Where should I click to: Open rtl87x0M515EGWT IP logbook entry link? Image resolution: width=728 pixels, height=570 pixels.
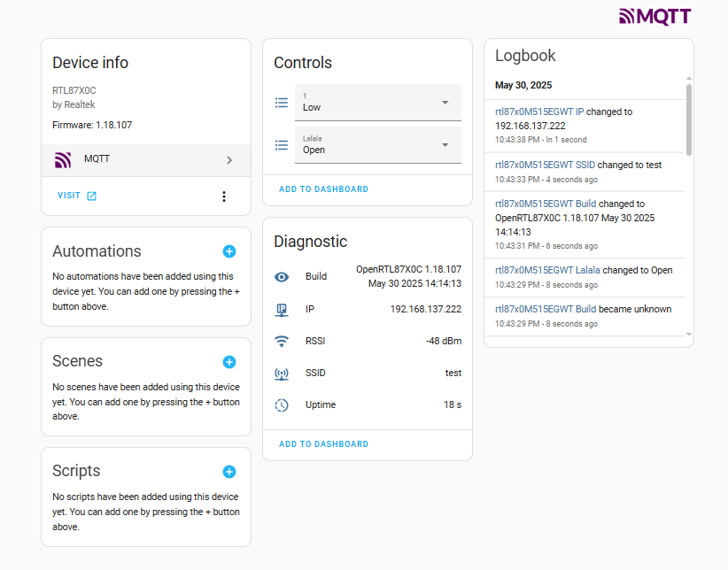tap(539, 112)
